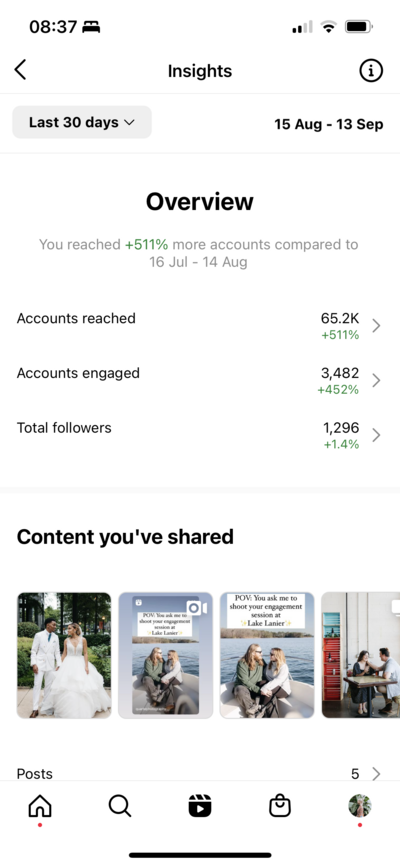Expand Total followers chevron

point(376,435)
